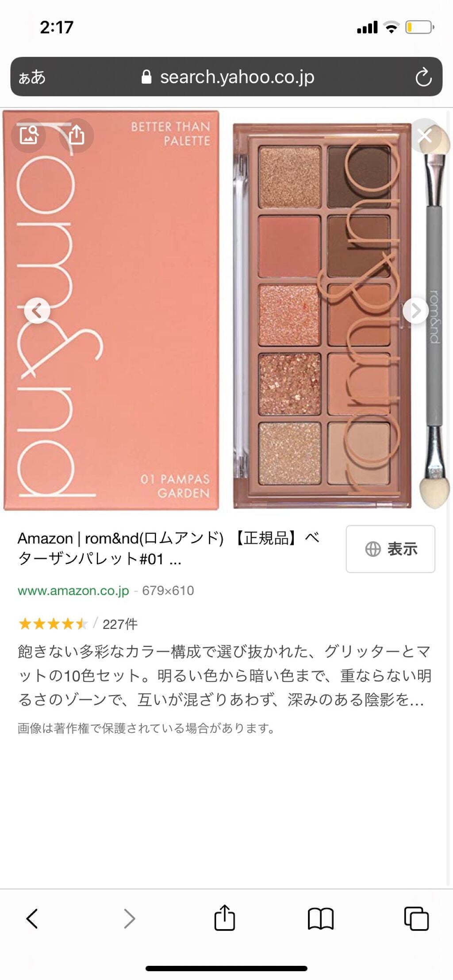
Task: Open Safari bookmarks book icon
Action: (321, 919)
